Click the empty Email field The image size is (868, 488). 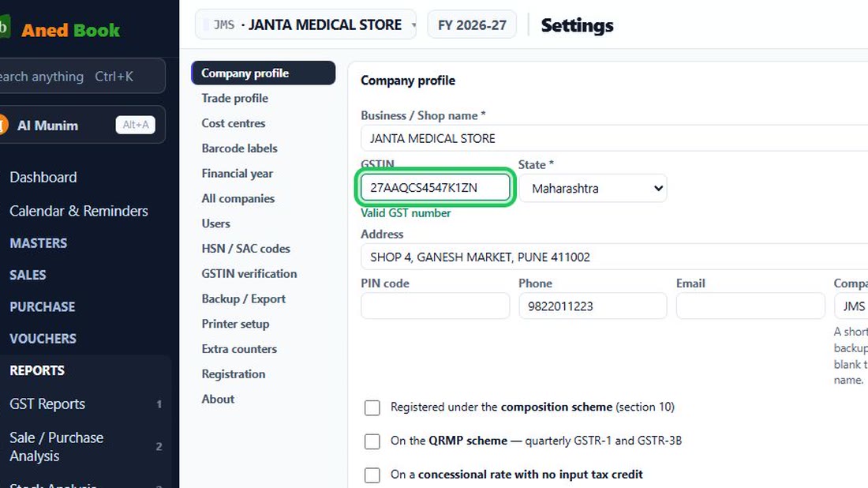(x=750, y=306)
